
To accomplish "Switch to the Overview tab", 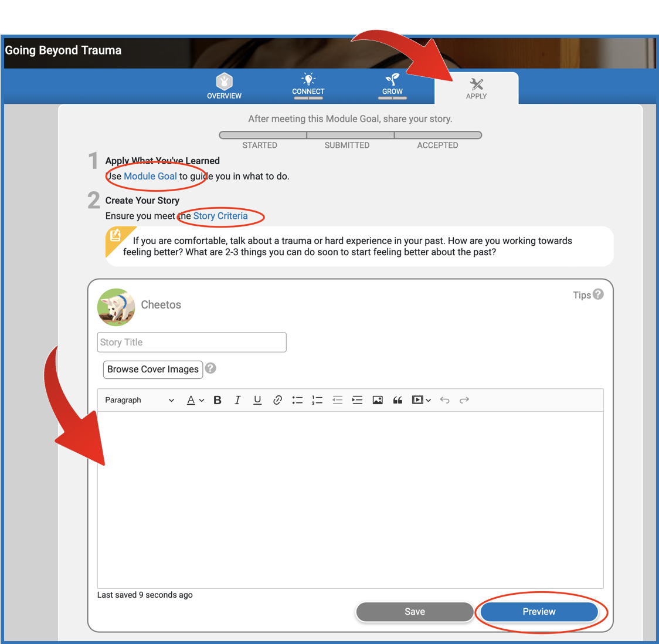I will tap(224, 86).
